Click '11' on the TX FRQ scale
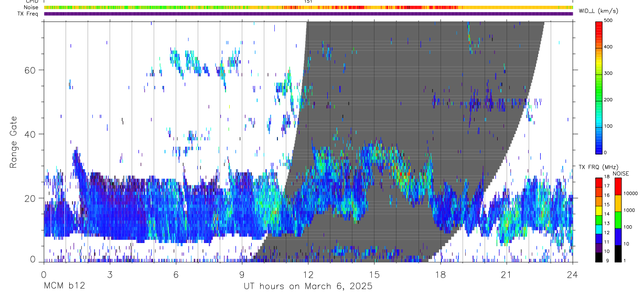 [x=607, y=242]
